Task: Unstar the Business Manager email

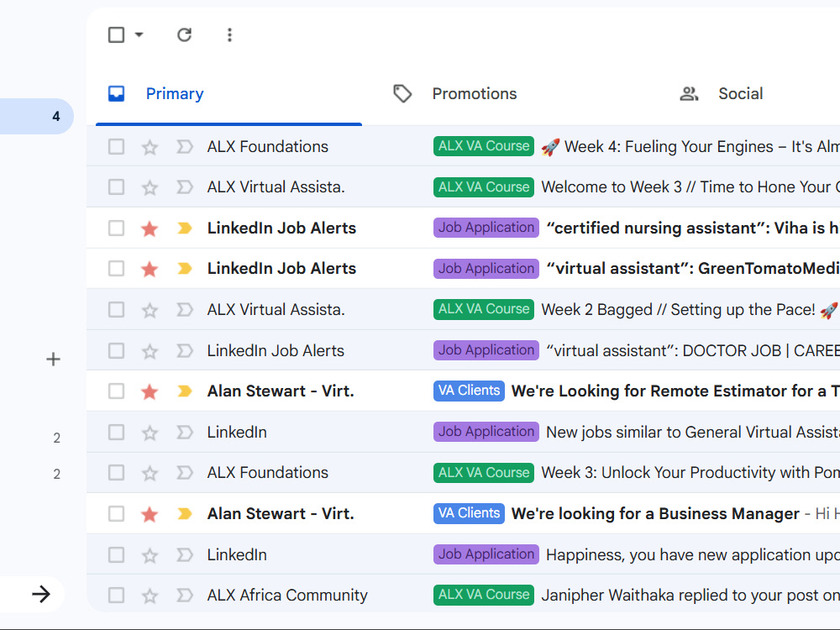Action: 150,514
